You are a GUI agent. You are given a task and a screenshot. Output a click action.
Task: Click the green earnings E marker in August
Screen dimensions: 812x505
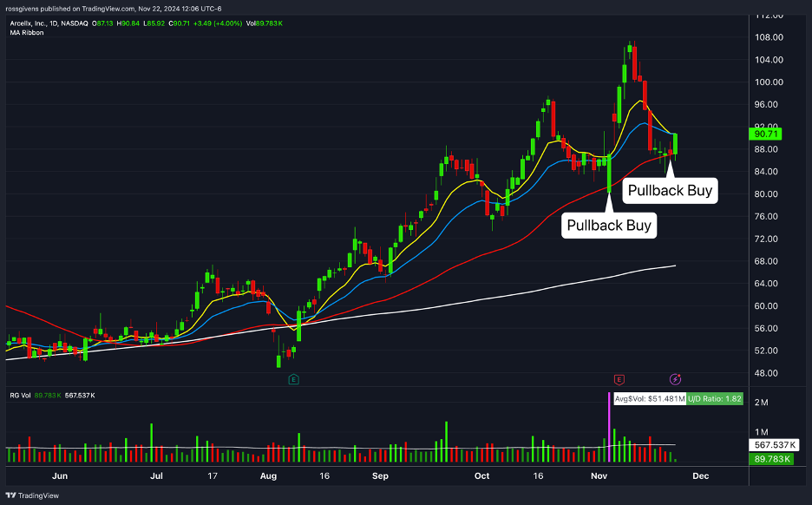click(293, 380)
